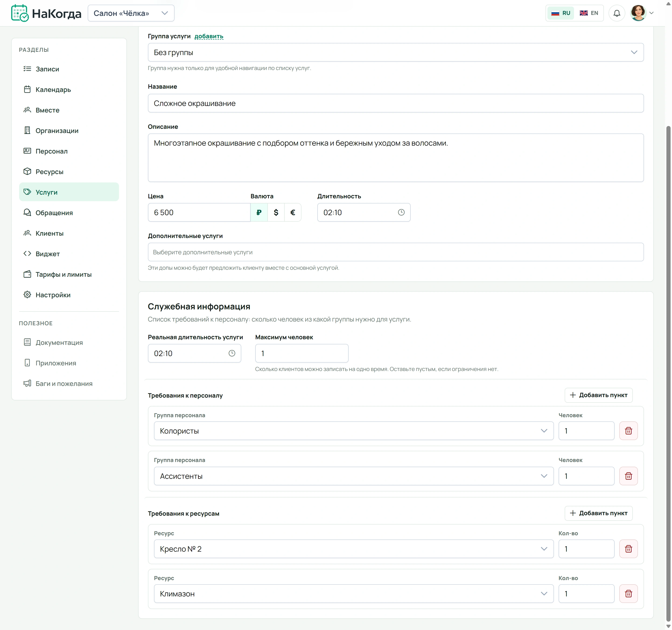Remove the Кресло № 2 resource row
Viewport: 672px width, 630px height.
click(x=628, y=549)
